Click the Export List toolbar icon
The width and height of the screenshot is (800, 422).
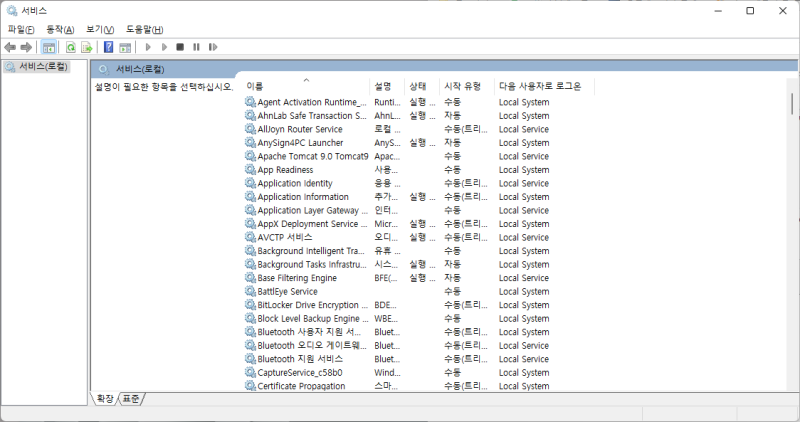(x=87, y=47)
